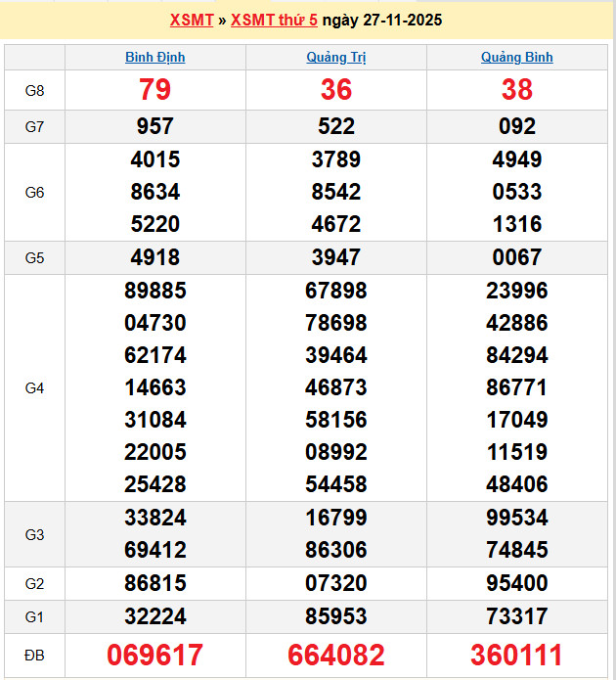Click Bình Định special prize 069617
The image size is (616, 680).
(154, 655)
